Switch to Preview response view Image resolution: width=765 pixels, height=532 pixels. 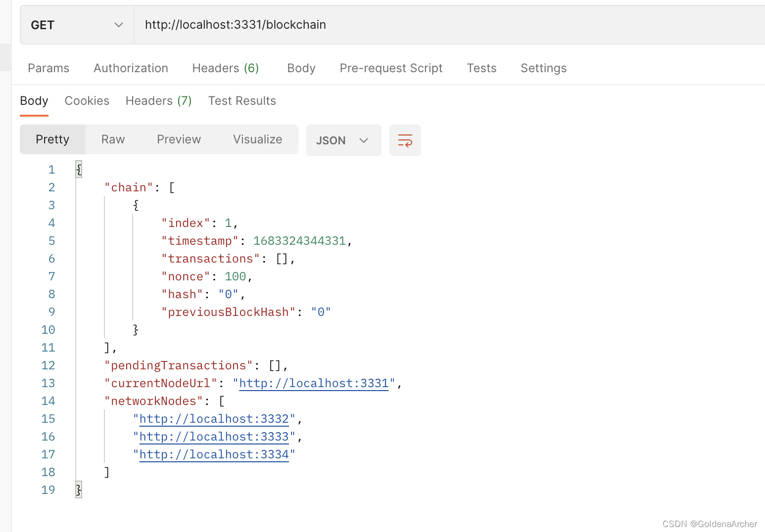[179, 139]
